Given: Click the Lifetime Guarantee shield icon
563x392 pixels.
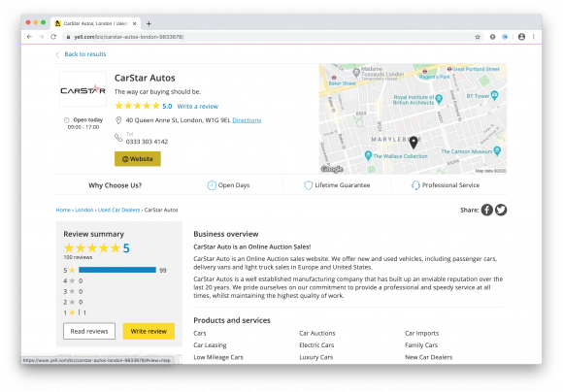Looking at the screenshot, I should click(x=308, y=185).
